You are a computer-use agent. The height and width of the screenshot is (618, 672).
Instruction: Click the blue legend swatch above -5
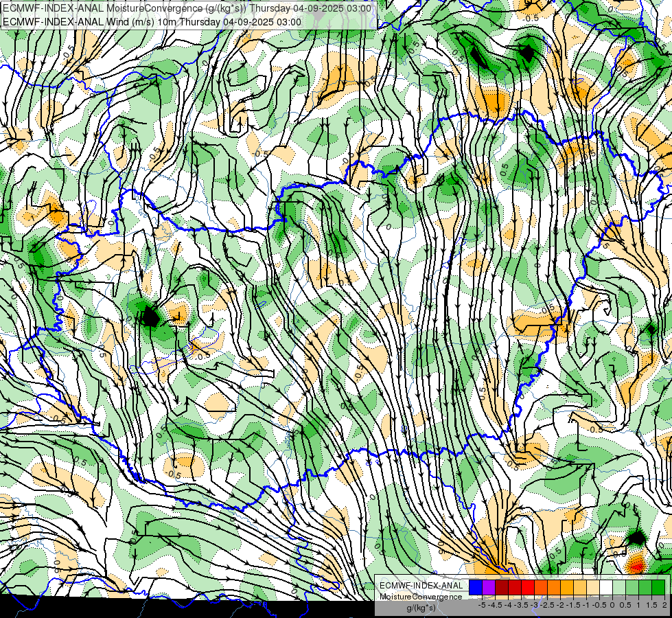[x=476, y=588]
